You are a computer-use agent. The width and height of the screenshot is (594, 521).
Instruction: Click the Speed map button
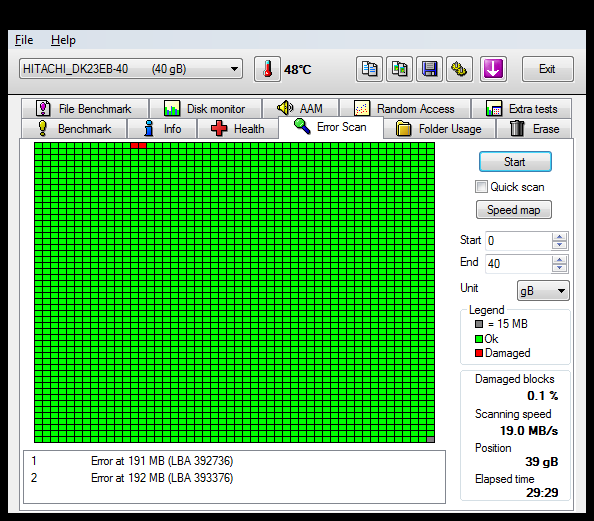tap(513, 210)
